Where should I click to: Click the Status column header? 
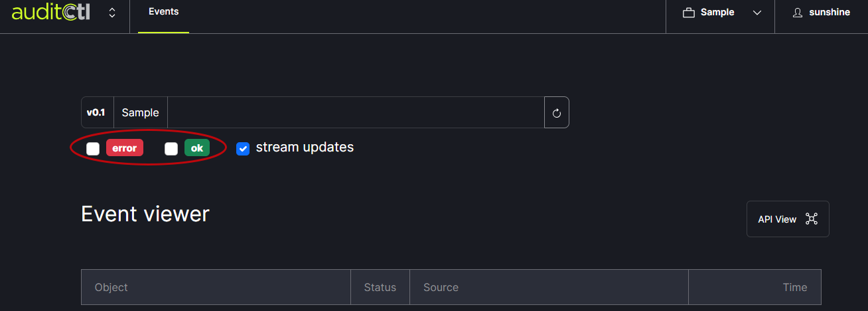380,287
